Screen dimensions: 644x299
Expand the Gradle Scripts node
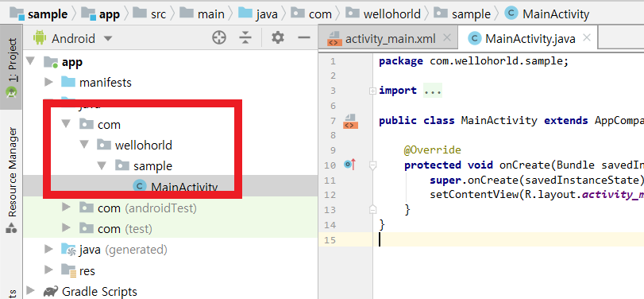point(30,291)
